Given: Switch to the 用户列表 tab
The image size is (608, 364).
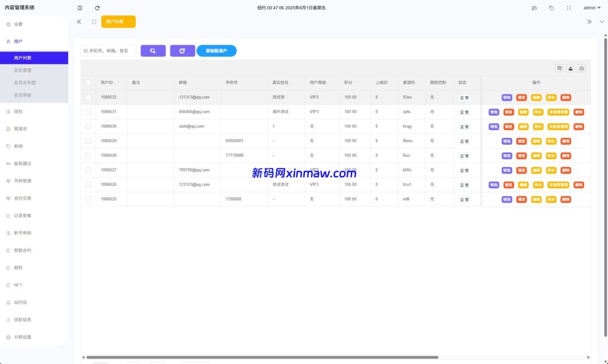Looking at the screenshot, I should point(115,21).
